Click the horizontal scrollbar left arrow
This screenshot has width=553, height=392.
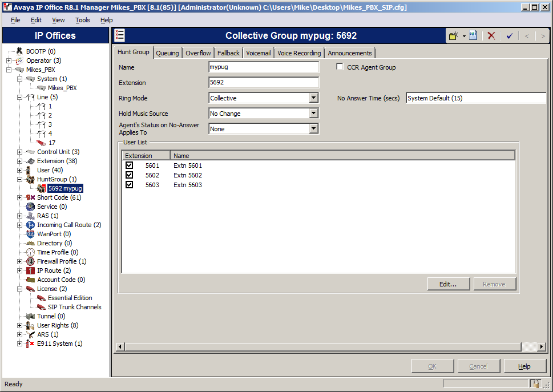pos(120,346)
